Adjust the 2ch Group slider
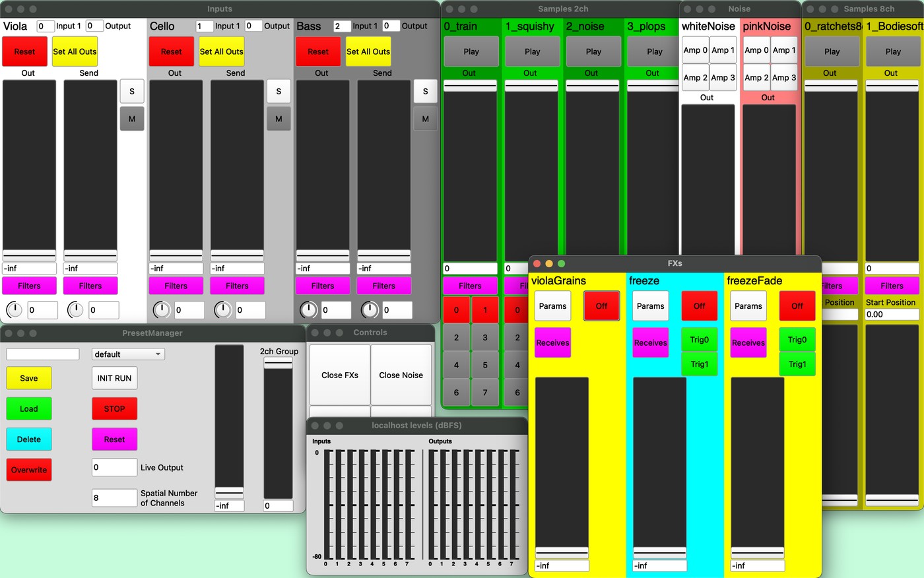924x578 pixels. click(x=278, y=428)
